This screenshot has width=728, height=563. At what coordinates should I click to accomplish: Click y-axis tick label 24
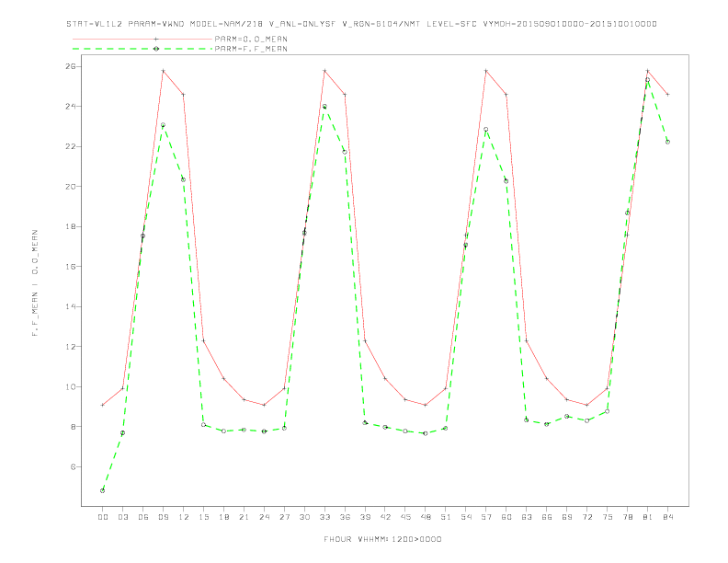tap(73, 107)
